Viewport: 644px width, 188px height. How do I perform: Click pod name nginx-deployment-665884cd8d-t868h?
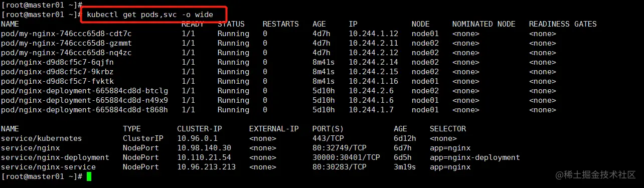pyautogui.click(x=85, y=110)
